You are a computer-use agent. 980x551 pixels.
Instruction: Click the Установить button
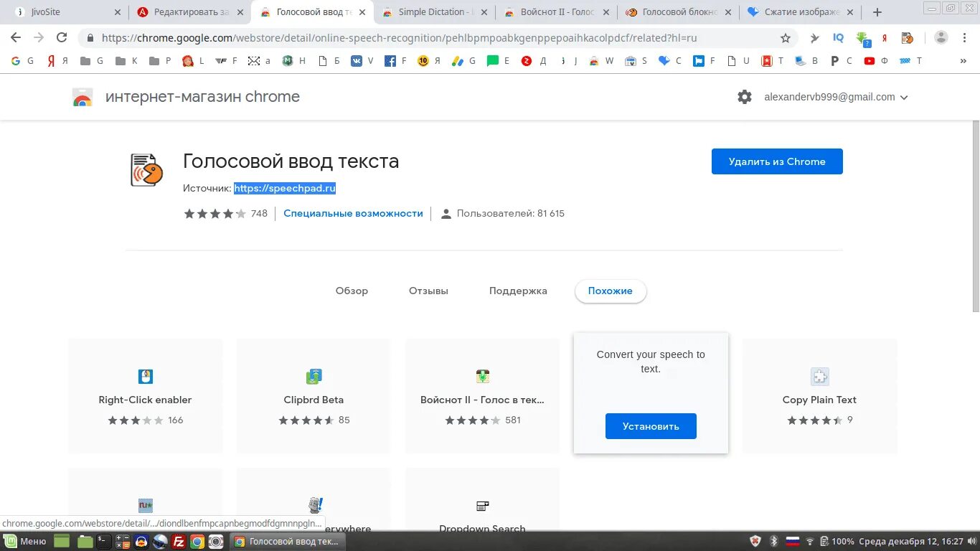pyautogui.click(x=651, y=426)
